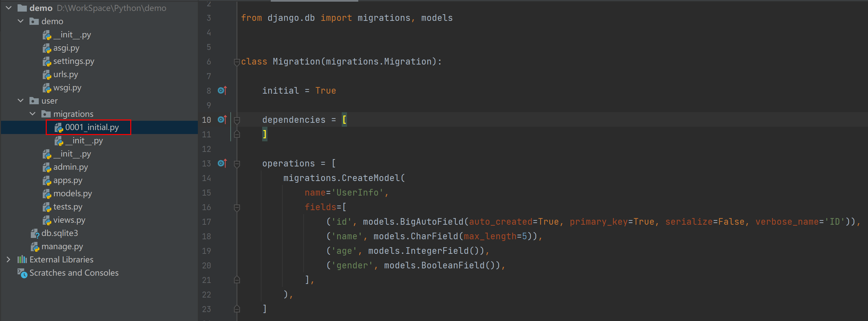Click the External Libraries bar-chart icon
Screen dimensions: 868x321
tap(22, 259)
